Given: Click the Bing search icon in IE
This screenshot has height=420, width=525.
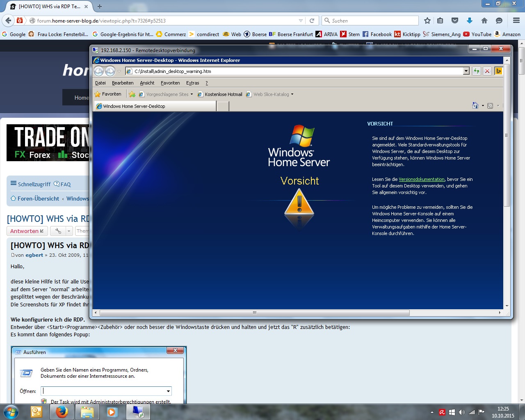Looking at the screenshot, I should (x=498, y=71).
